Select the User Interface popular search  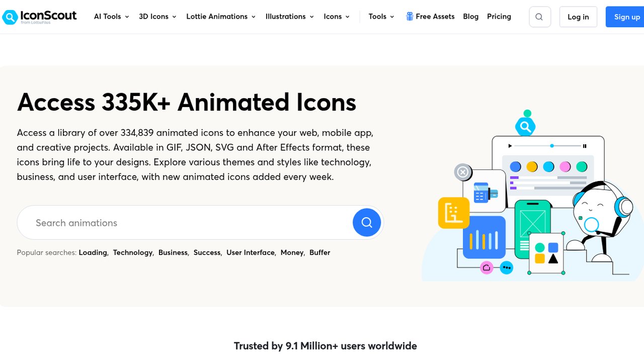[251, 252]
